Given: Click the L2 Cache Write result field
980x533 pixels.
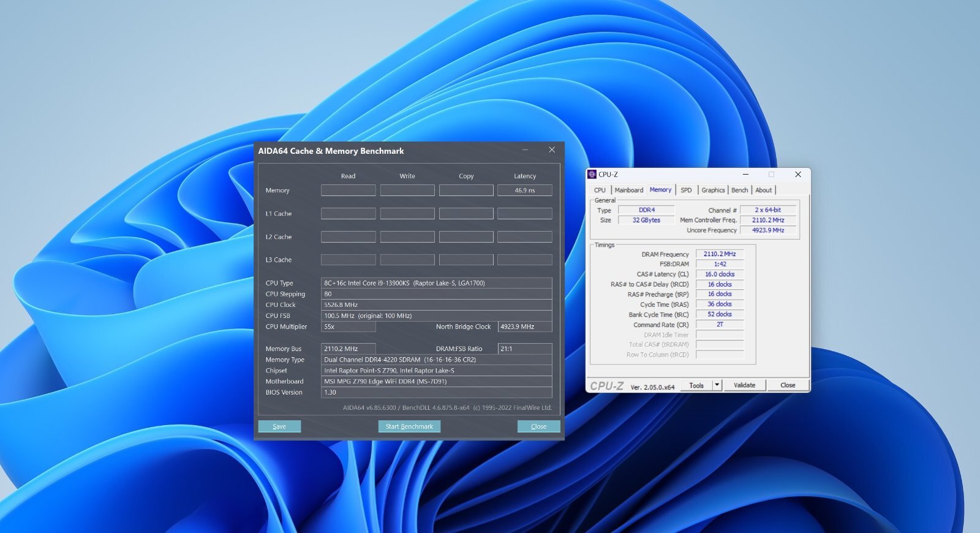Looking at the screenshot, I should pos(407,237).
